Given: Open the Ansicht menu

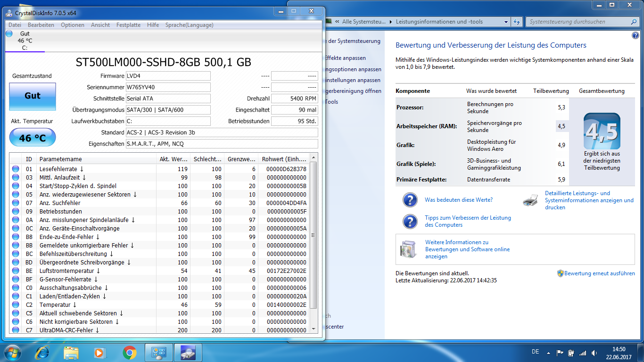Looking at the screenshot, I should pyautogui.click(x=100, y=25).
